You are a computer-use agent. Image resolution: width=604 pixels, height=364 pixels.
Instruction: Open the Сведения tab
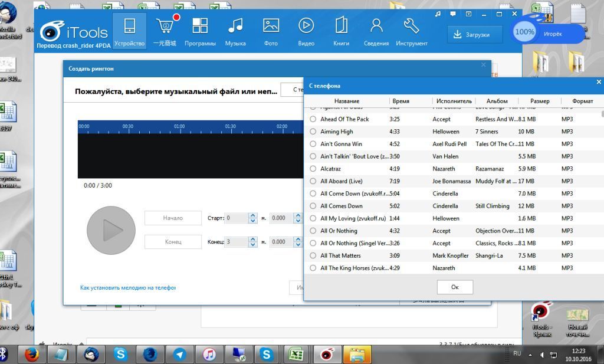point(376,31)
